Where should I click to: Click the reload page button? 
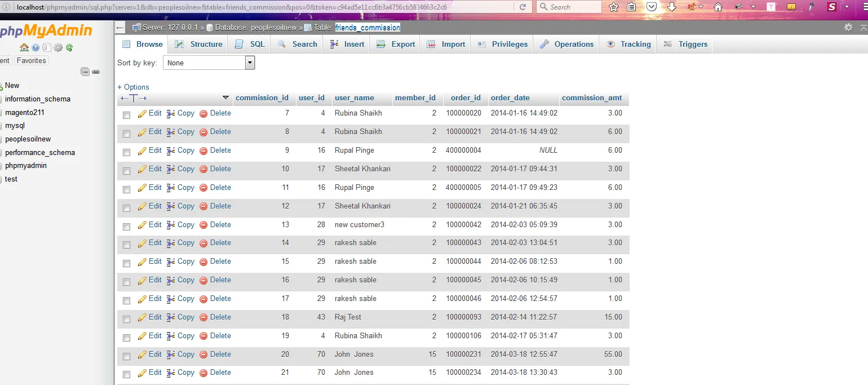pyautogui.click(x=522, y=7)
